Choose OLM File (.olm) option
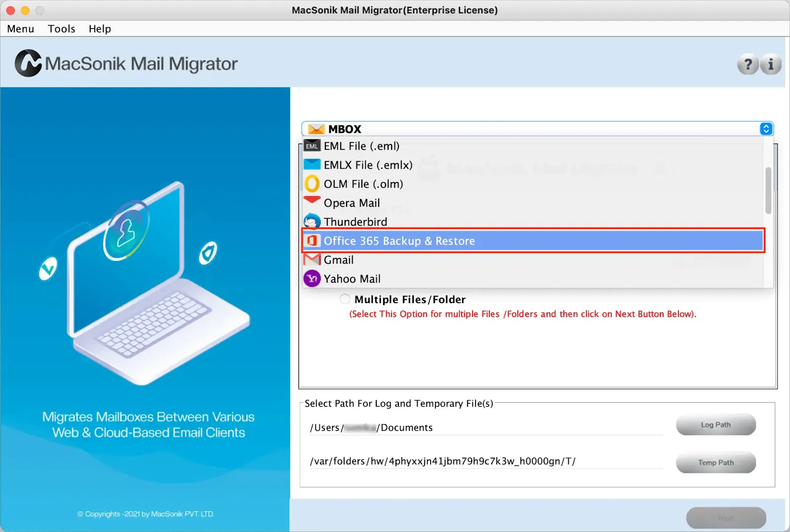The height and width of the screenshot is (532, 790). coord(533,184)
